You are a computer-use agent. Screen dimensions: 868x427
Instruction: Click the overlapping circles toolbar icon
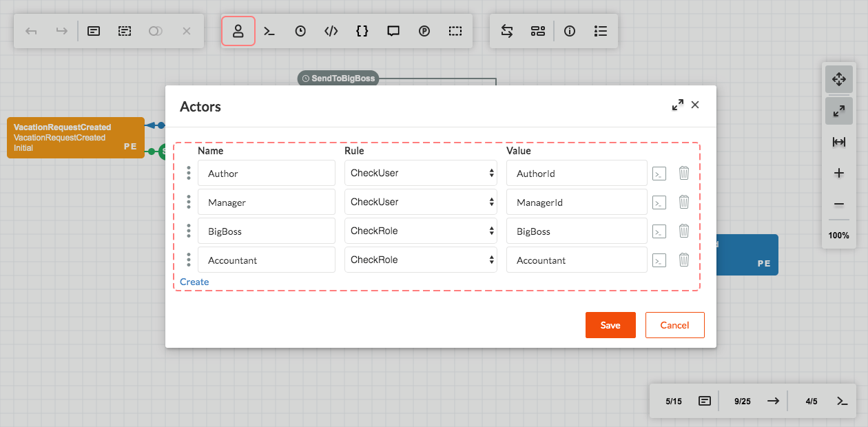pyautogui.click(x=156, y=31)
